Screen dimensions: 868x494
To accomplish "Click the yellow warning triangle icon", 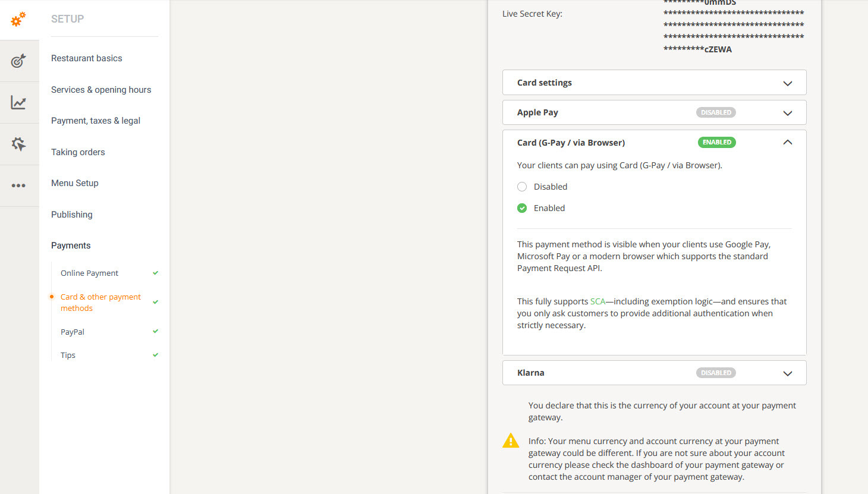I will [x=511, y=440].
